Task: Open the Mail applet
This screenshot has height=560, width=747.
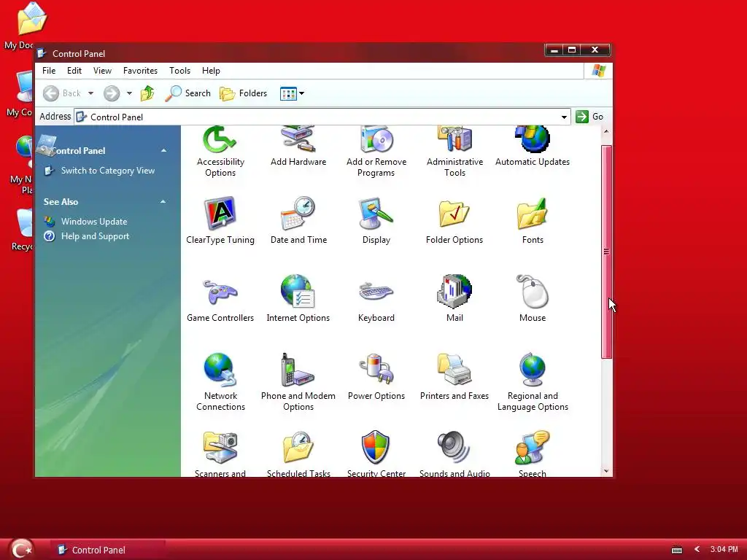Action: click(x=454, y=298)
